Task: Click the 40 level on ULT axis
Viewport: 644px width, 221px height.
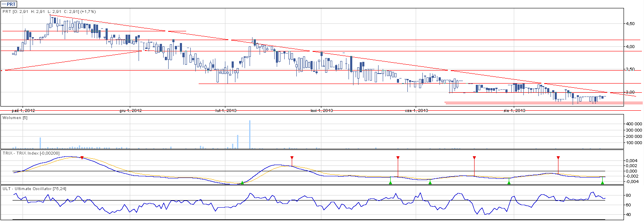Action: [x=628, y=215]
